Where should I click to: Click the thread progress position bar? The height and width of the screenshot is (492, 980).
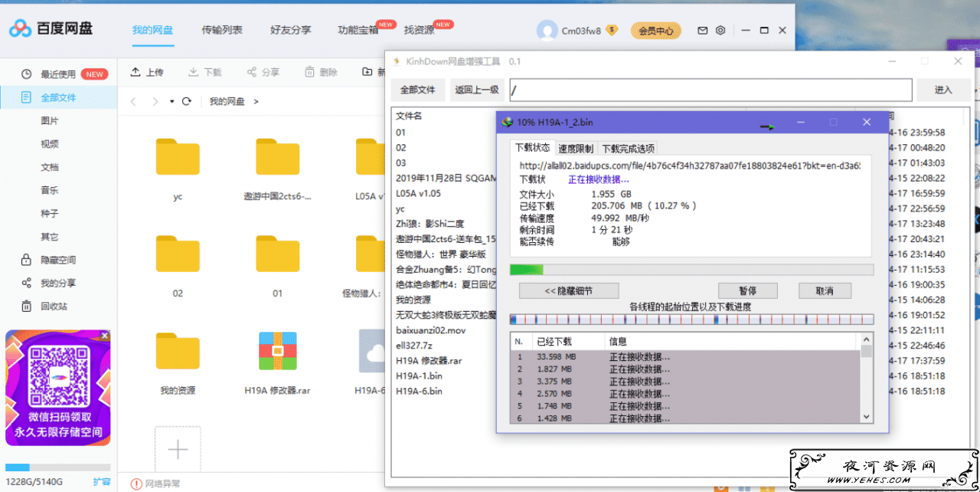pyautogui.click(x=691, y=319)
